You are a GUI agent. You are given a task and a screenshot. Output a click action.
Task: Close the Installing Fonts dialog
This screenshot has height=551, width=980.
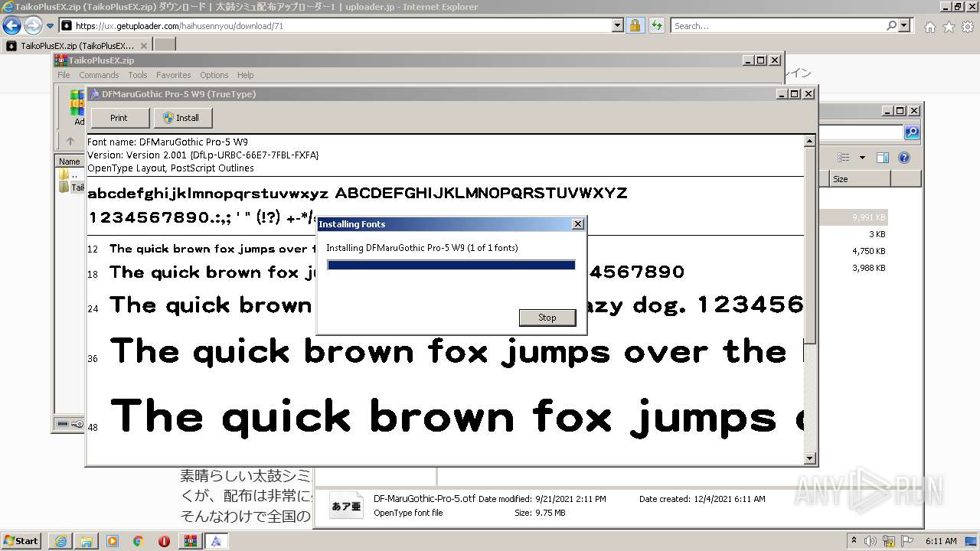coord(578,223)
